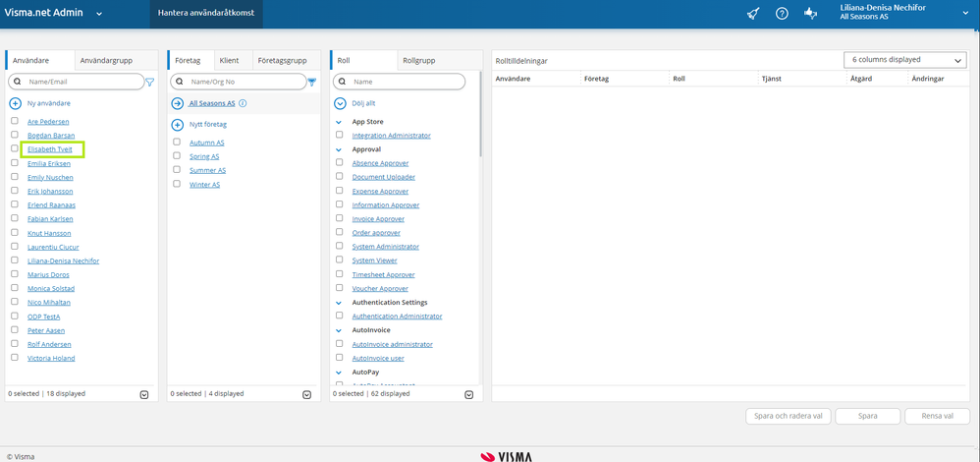Click the search icon in role search box
Screen dimensions: 980x462
(343, 82)
